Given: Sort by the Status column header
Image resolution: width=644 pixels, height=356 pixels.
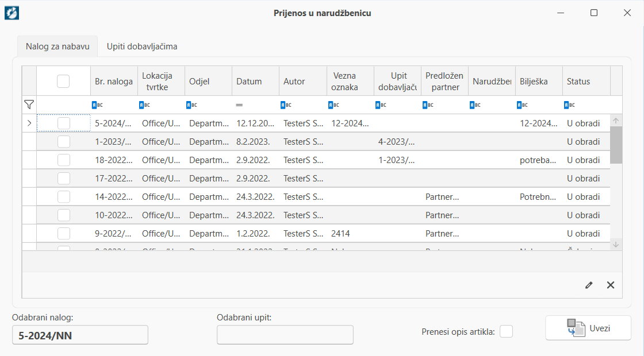Looking at the screenshot, I should pos(586,81).
